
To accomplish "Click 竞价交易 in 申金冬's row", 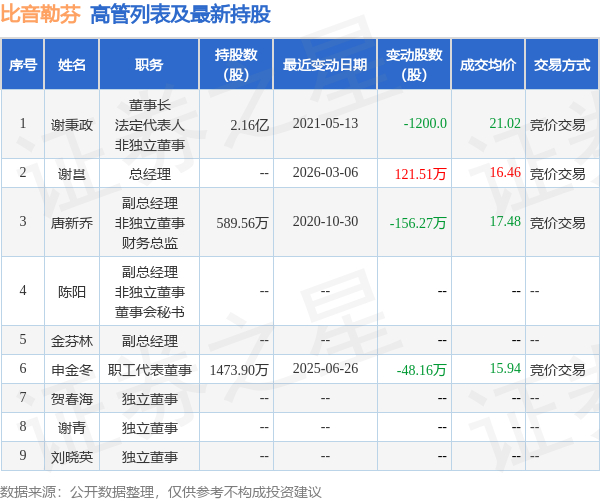I will (558, 370).
